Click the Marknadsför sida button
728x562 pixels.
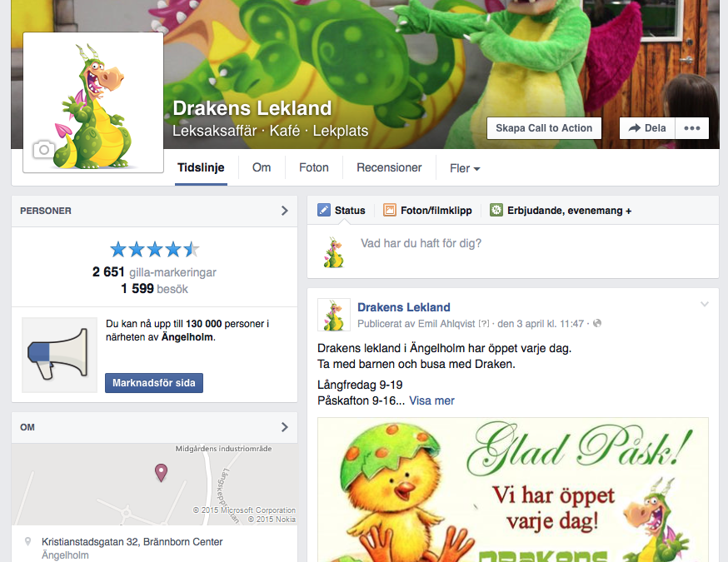tap(153, 383)
